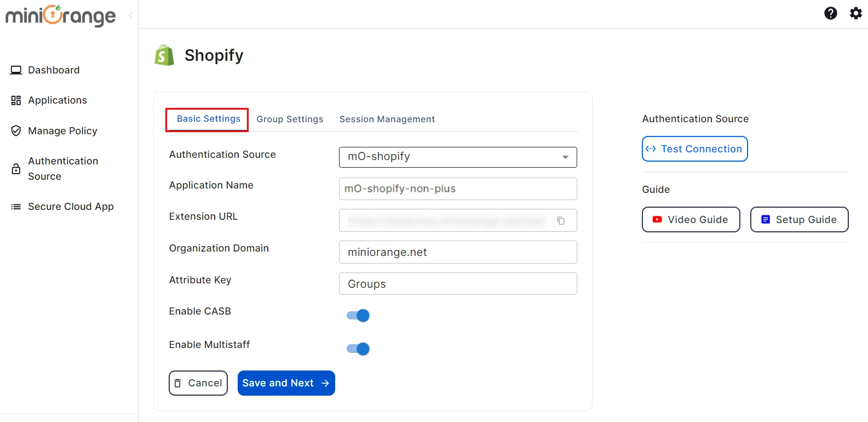The height and width of the screenshot is (422, 868).
Task: Click the Cancel button
Action: 198,383
